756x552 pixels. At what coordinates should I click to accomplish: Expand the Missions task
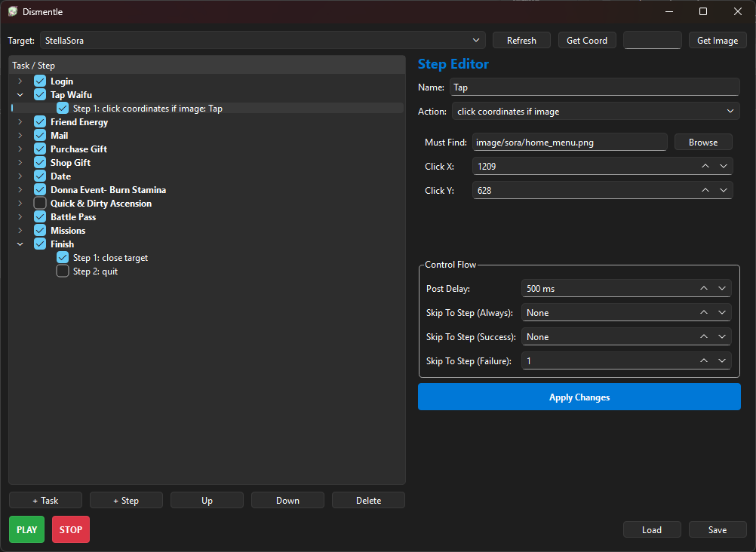click(x=20, y=230)
